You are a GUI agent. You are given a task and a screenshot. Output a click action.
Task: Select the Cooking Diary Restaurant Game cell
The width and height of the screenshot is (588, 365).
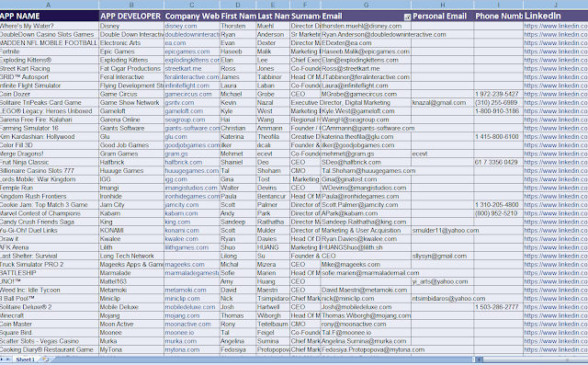pos(49,349)
